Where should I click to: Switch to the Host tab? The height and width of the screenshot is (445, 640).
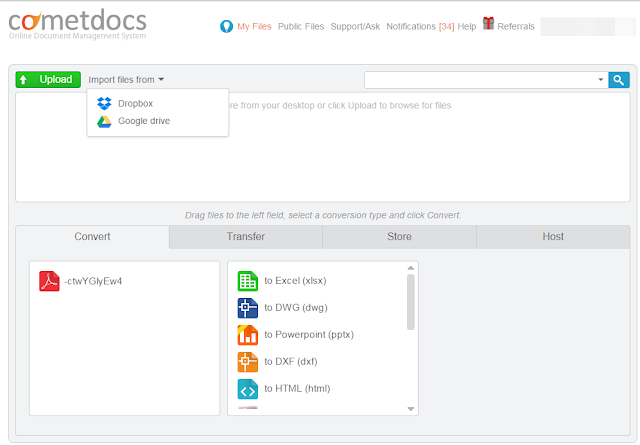[553, 237]
